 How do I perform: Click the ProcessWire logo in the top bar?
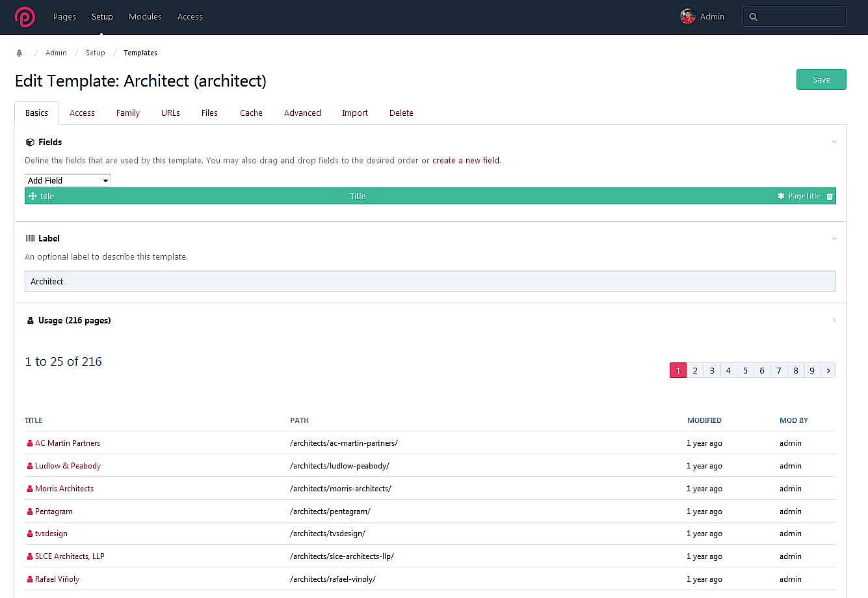(x=25, y=17)
